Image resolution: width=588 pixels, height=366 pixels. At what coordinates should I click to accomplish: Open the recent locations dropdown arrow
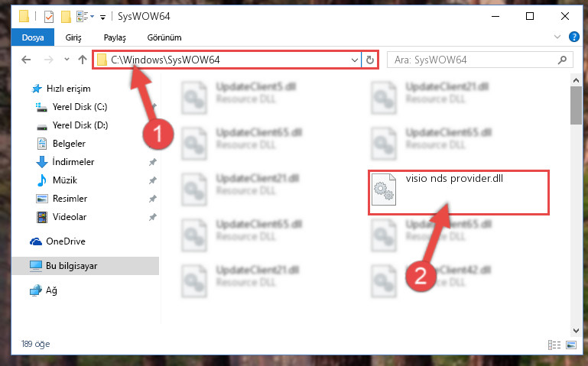pyautogui.click(x=67, y=59)
